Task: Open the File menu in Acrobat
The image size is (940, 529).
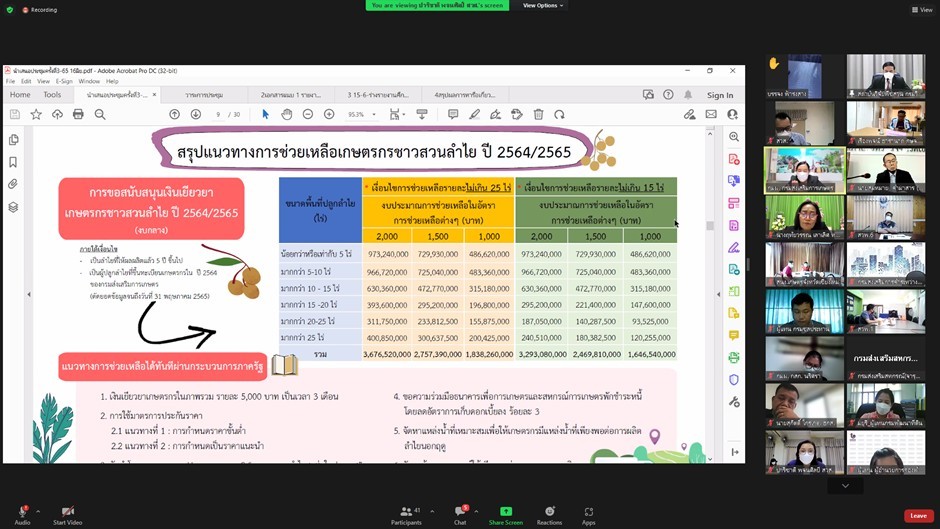Action: coord(10,81)
